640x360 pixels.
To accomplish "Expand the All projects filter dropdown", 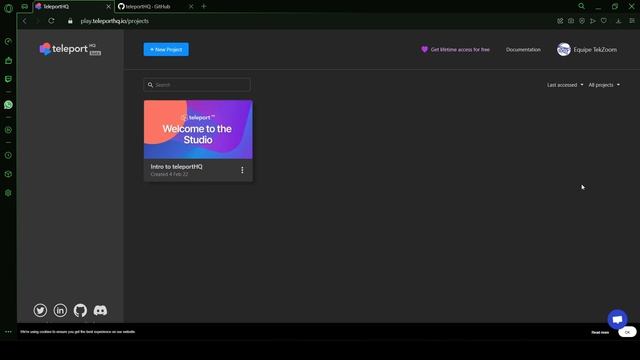I will 604,85.
